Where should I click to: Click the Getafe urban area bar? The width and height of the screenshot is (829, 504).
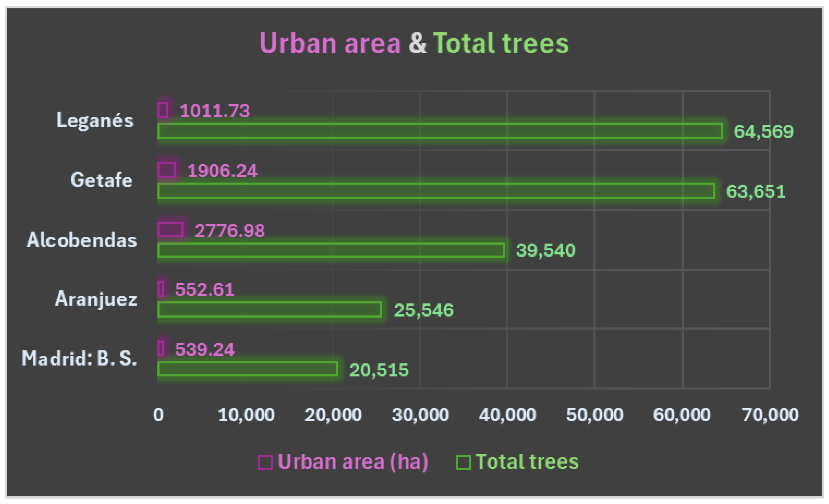point(167,170)
